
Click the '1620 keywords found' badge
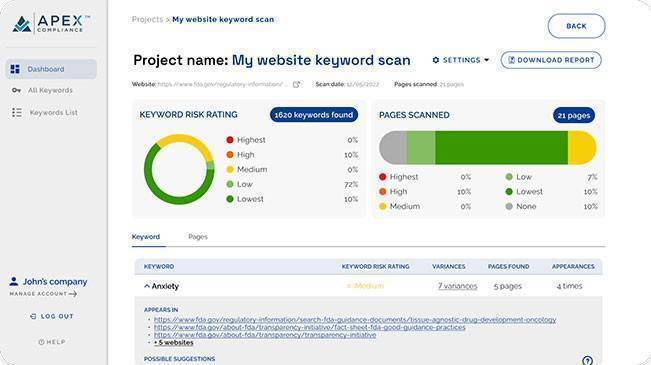[x=314, y=115]
